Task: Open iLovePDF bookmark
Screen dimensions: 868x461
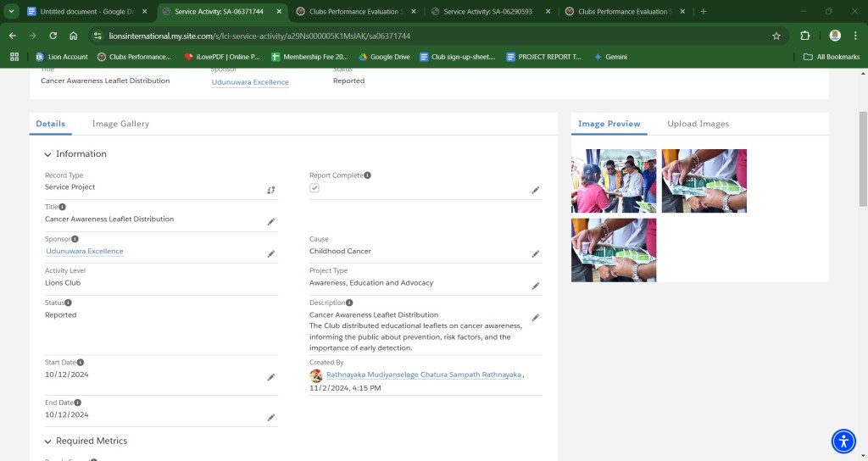Action: (222, 57)
